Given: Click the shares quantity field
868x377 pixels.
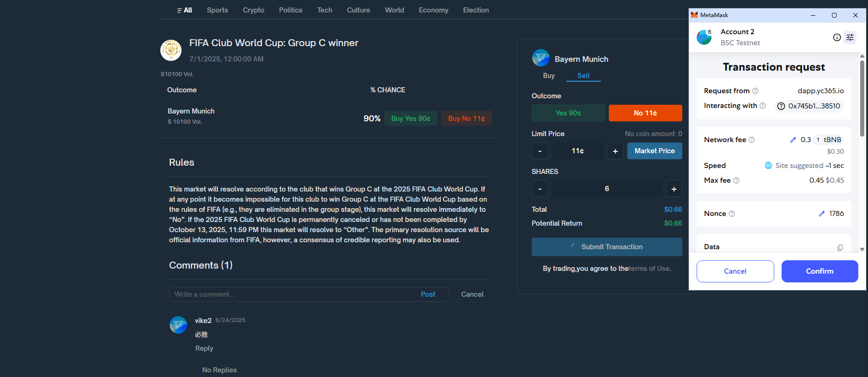Looking at the screenshot, I should [x=607, y=189].
